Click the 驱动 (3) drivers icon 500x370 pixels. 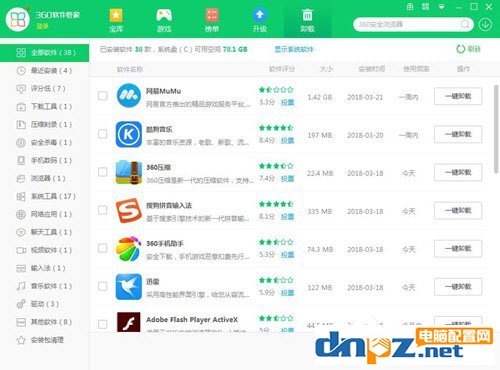21,304
